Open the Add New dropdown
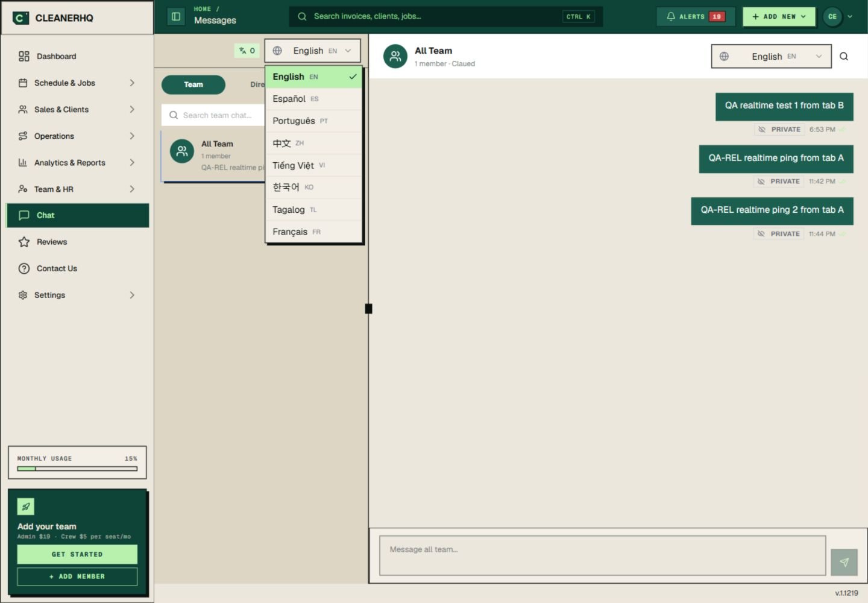868x603 pixels. (x=779, y=17)
